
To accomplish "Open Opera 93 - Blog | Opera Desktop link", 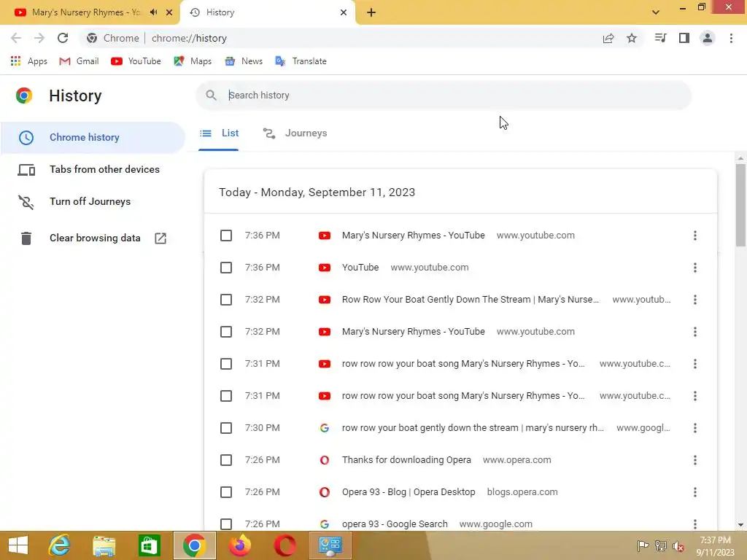I will click(409, 492).
